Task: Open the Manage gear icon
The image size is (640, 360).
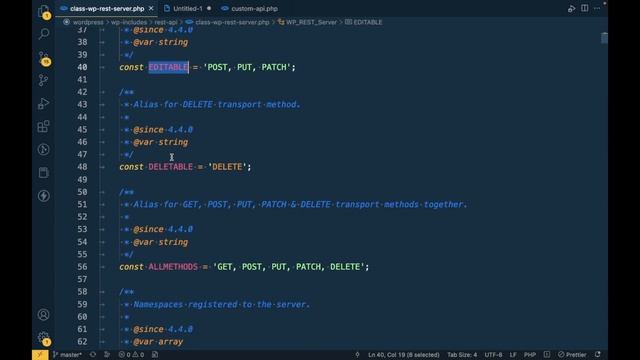Action: pos(43,338)
